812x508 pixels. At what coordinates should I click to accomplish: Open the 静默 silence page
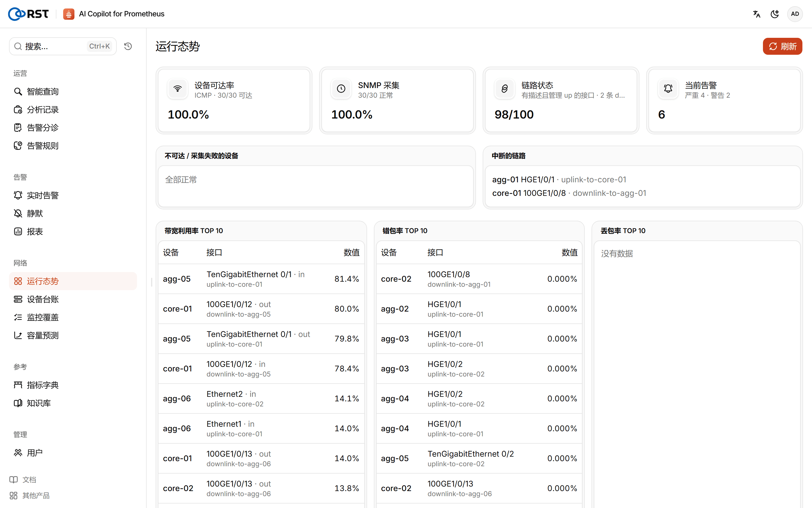[x=73, y=213]
